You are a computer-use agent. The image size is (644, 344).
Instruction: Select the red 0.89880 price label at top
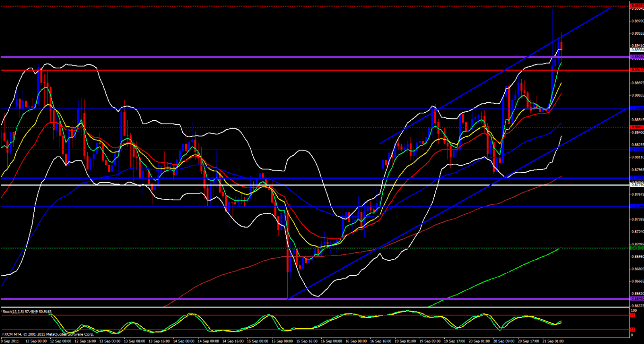pyautogui.click(x=637, y=6)
